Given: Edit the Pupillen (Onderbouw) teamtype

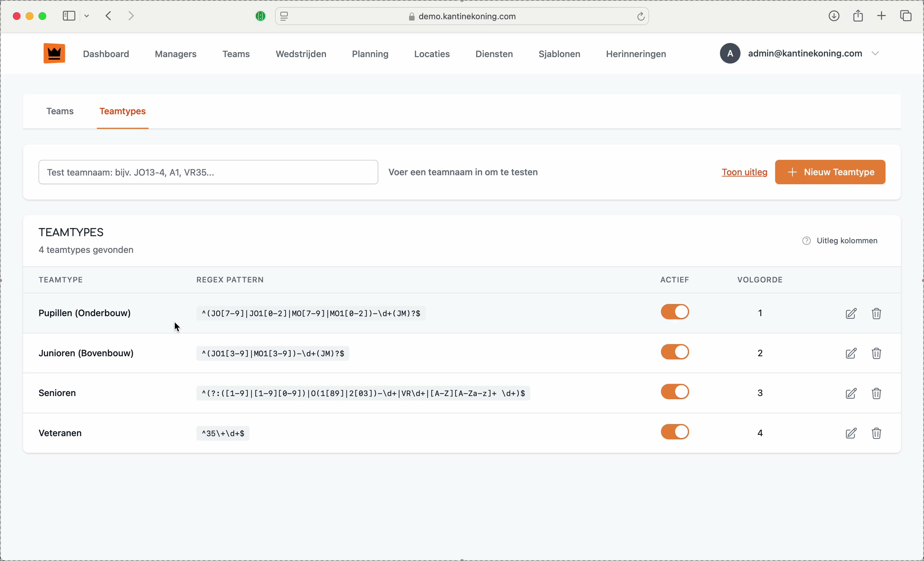Looking at the screenshot, I should [851, 314].
